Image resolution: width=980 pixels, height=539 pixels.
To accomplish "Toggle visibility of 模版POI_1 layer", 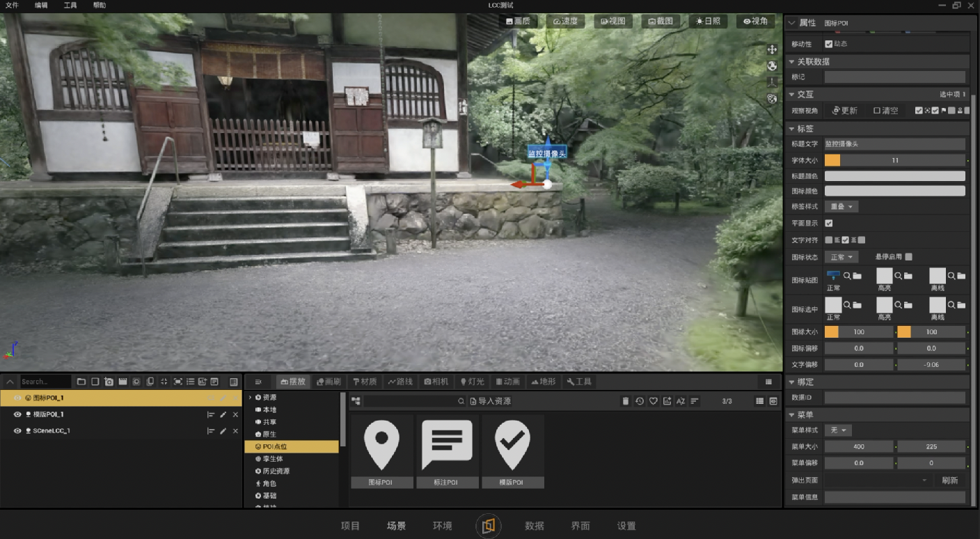I will click(17, 414).
